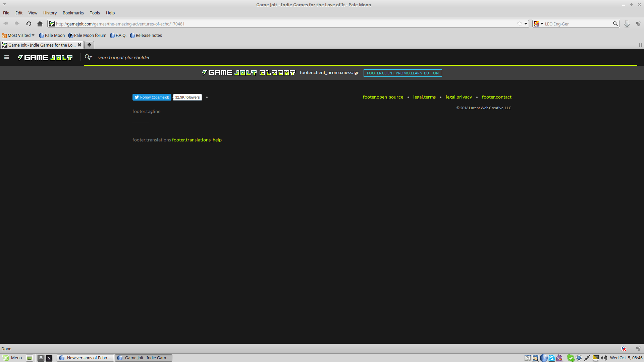Screen dimensions: 644x362
Task: Toggle the volume speaker tray icon
Action: click(604, 358)
